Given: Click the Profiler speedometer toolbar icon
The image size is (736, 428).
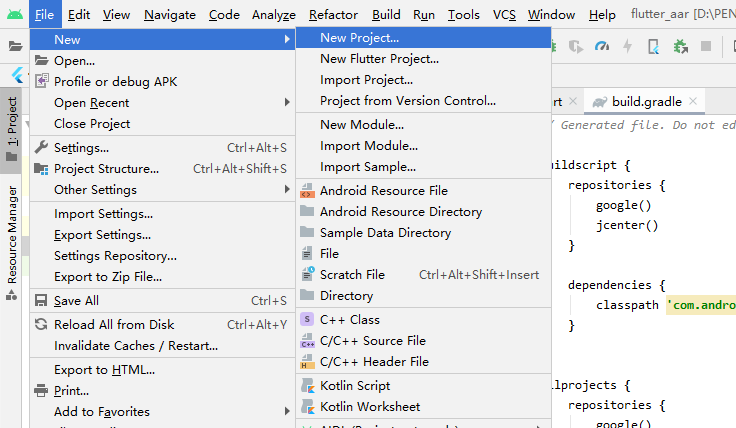Looking at the screenshot, I should pos(601,46).
